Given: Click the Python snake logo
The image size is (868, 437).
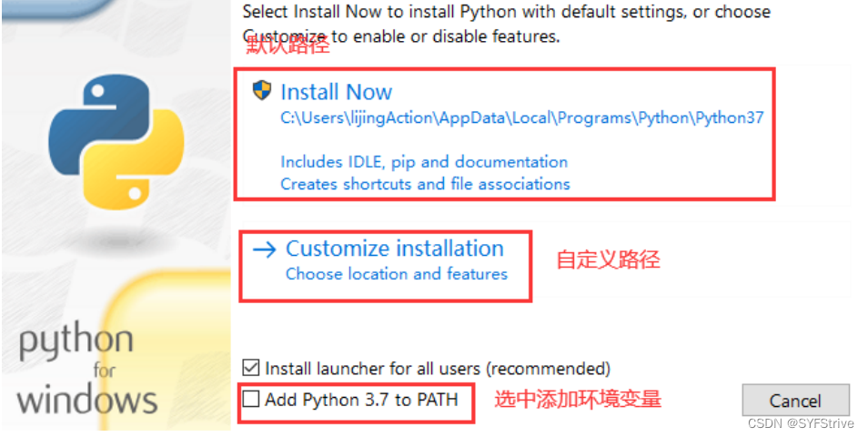Looking at the screenshot, I should 116,142.
